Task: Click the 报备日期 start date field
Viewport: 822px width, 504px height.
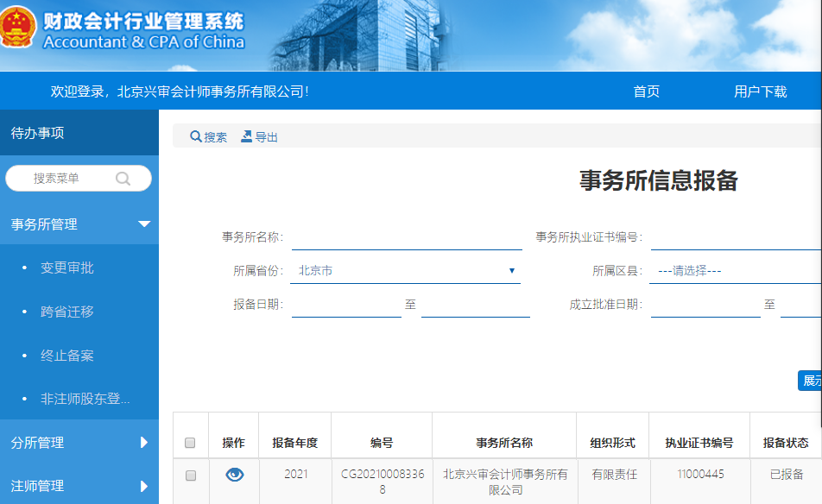Action: [346, 305]
